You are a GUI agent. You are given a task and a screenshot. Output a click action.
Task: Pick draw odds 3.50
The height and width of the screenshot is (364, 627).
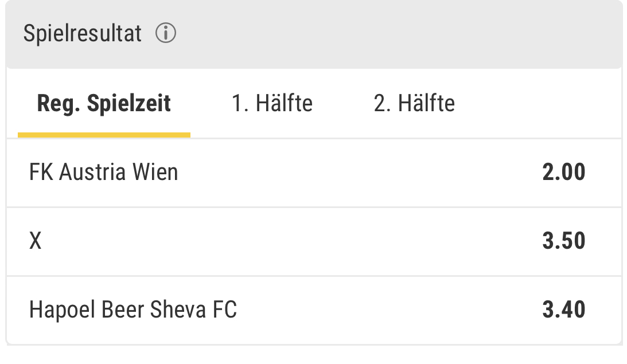click(x=564, y=241)
